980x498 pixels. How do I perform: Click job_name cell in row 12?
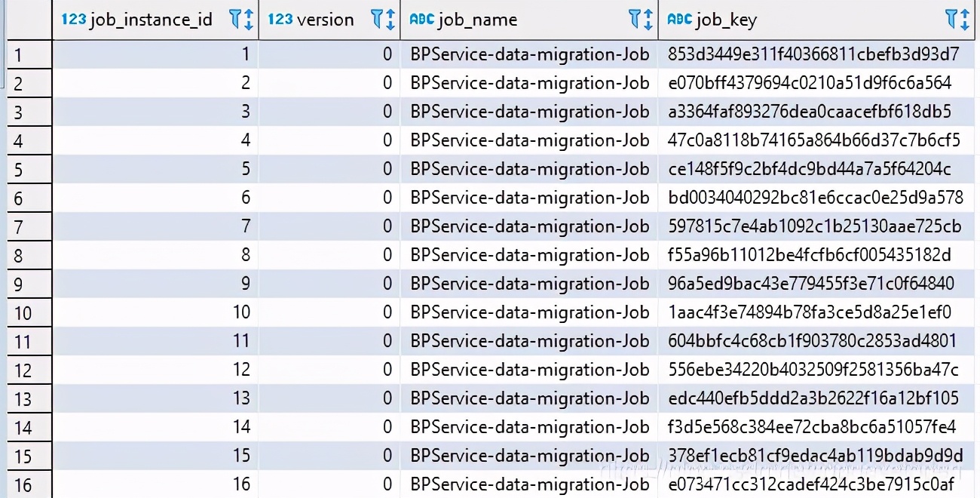tap(529, 370)
